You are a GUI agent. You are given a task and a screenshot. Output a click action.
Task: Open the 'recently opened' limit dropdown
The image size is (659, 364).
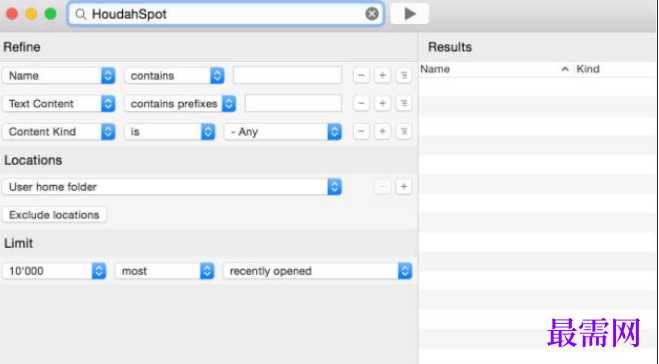[x=318, y=271]
